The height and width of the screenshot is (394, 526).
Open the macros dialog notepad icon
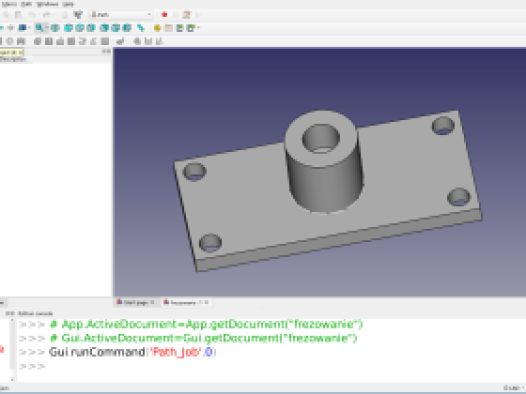coord(187,15)
